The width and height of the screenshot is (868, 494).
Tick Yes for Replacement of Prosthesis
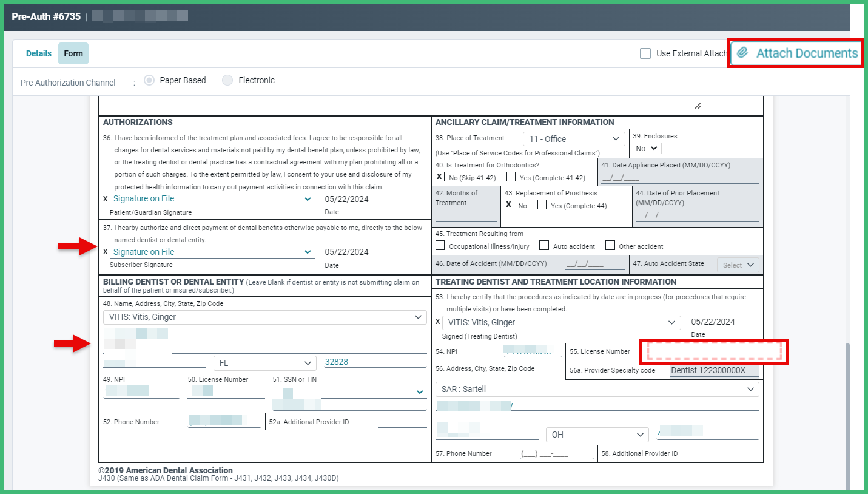[542, 205]
